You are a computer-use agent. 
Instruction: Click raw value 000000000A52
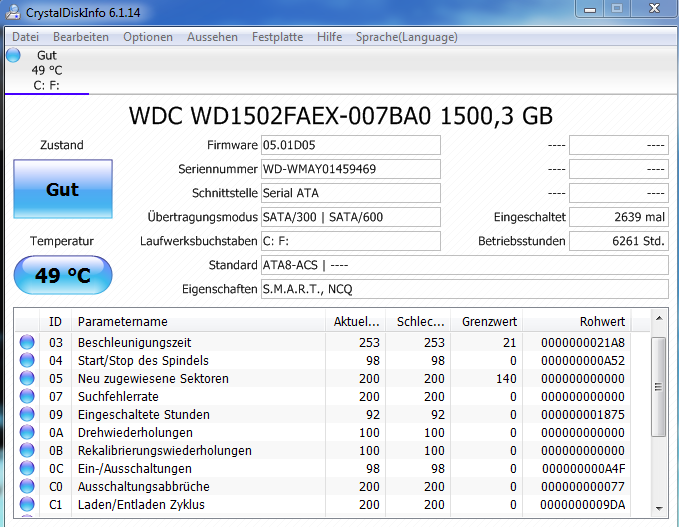click(583, 360)
